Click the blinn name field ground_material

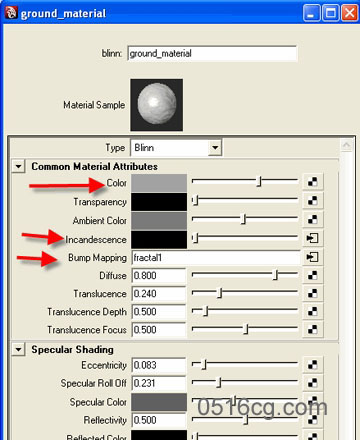click(212, 53)
